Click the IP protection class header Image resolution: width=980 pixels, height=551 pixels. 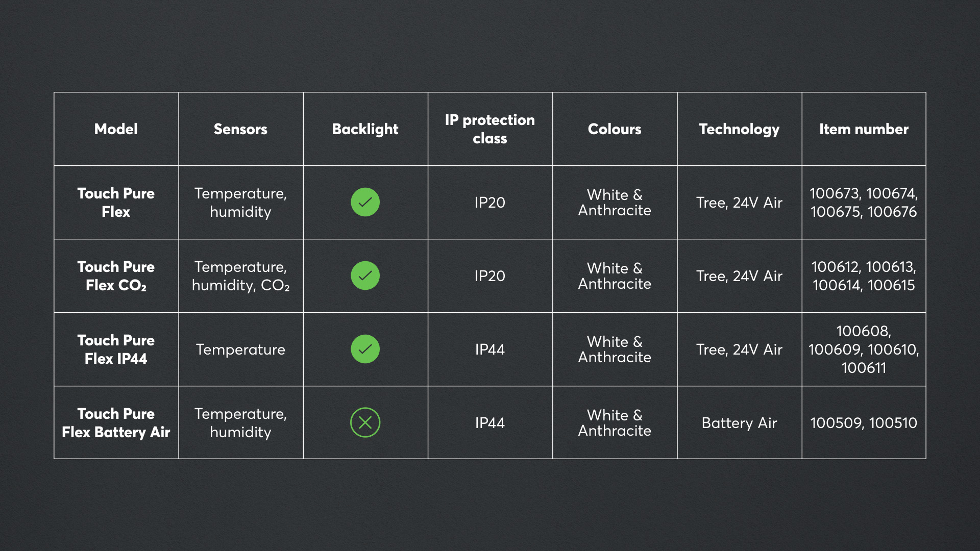tap(489, 129)
